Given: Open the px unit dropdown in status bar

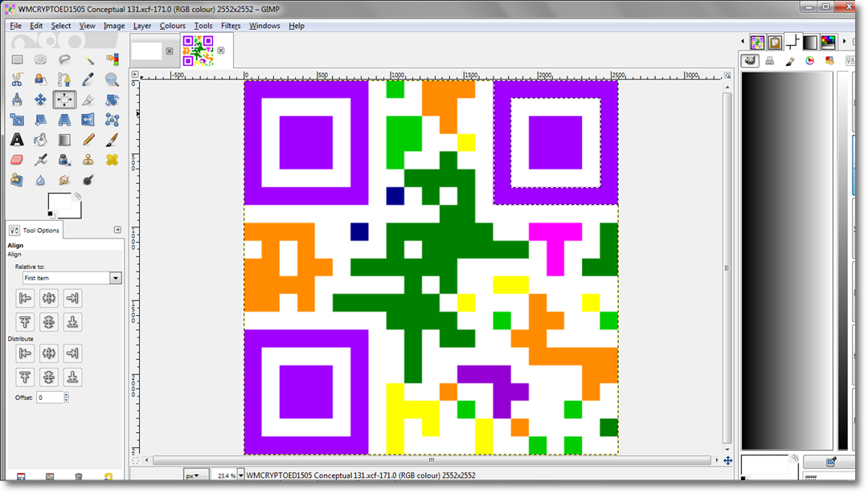Looking at the screenshot, I should coord(196,476).
